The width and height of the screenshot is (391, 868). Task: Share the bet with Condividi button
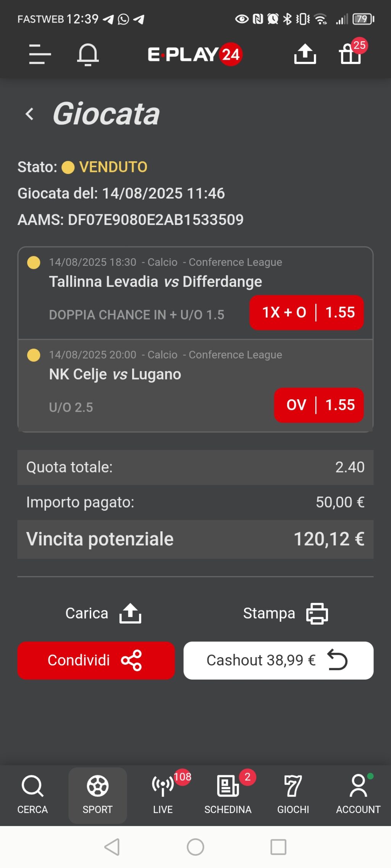[96, 660]
